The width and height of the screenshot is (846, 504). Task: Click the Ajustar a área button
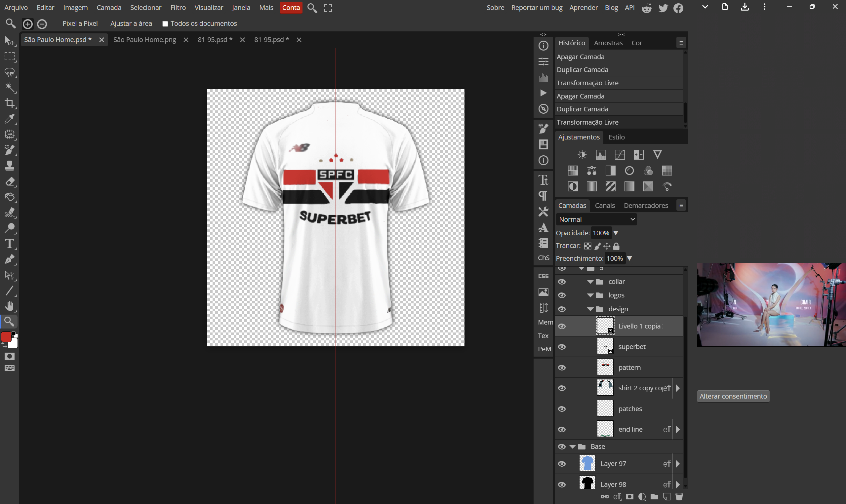coord(131,23)
